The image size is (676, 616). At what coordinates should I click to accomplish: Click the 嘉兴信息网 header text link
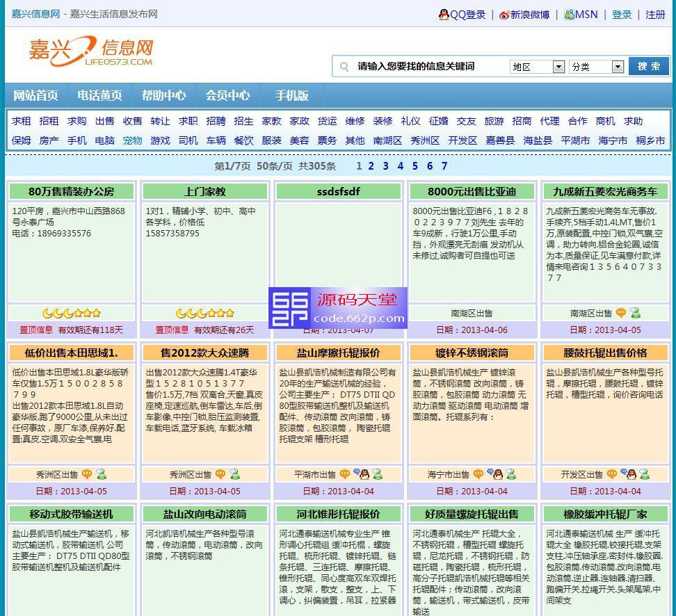pos(35,14)
